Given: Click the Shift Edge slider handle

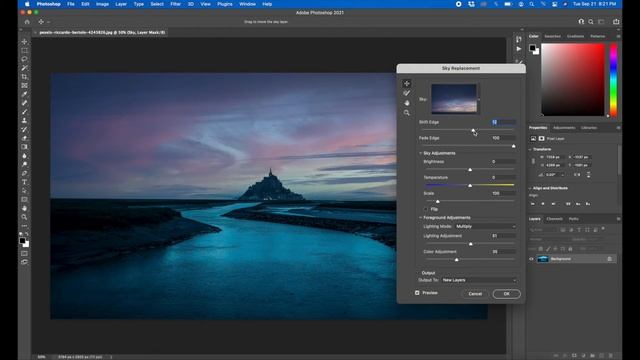Looking at the screenshot, I should click(473, 130).
